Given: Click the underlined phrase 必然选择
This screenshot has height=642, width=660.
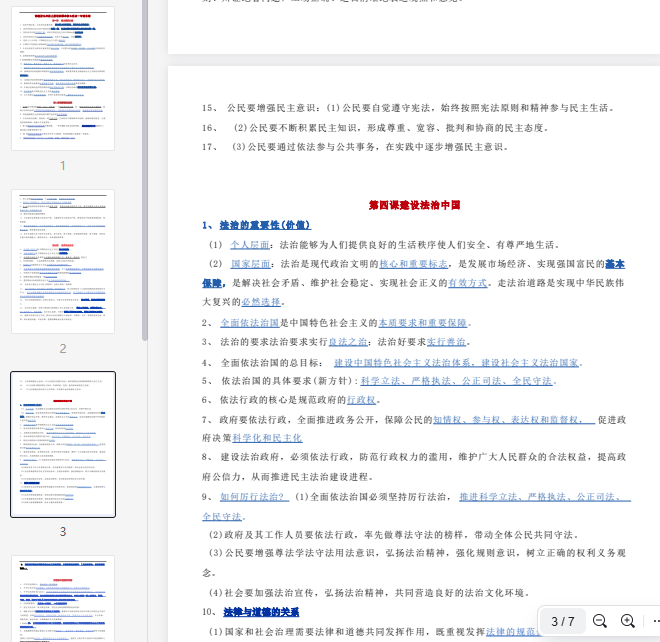Looking at the screenshot, I should point(261,301).
